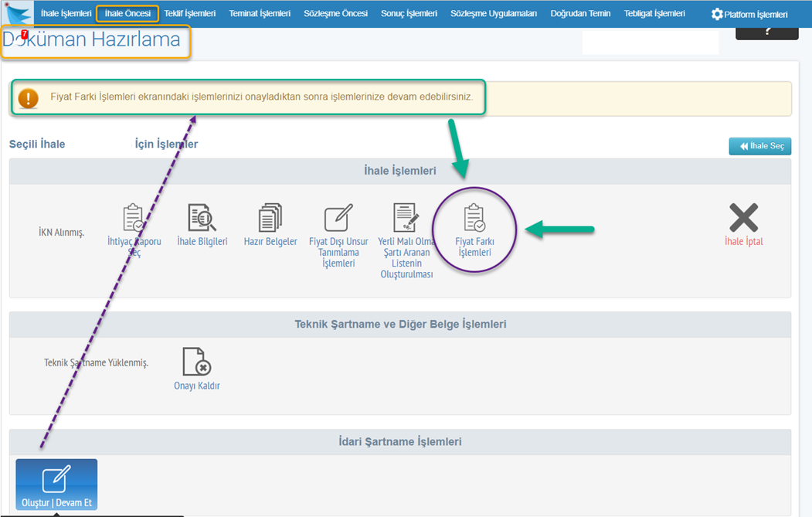Open the İhale İşlemleri top menu
The height and width of the screenshot is (517, 812).
click(x=66, y=14)
